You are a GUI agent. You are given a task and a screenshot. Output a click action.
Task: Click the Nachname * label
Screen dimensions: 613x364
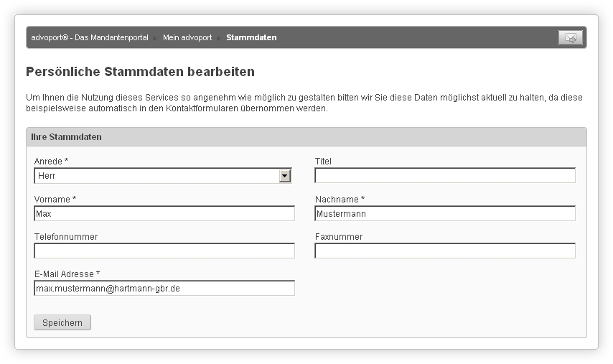[340, 200]
